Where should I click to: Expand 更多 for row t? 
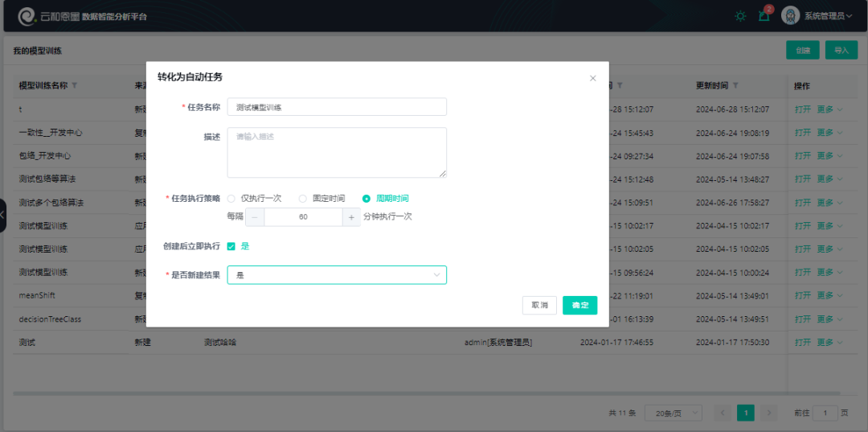tap(829, 109)
